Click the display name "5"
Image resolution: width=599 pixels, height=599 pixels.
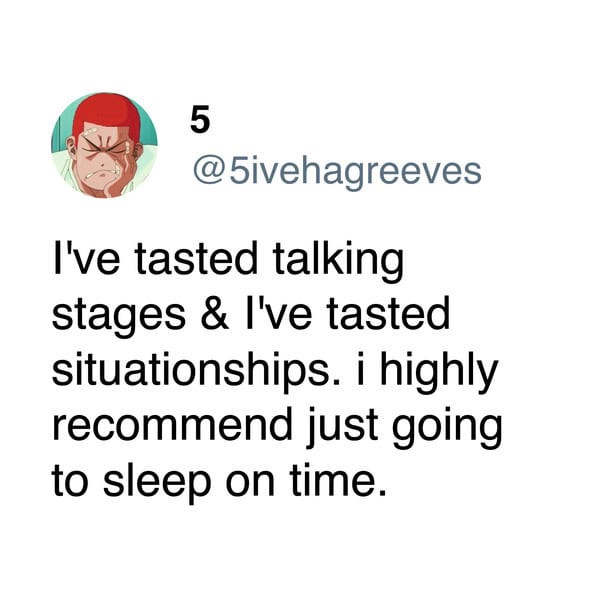[200, 119]
